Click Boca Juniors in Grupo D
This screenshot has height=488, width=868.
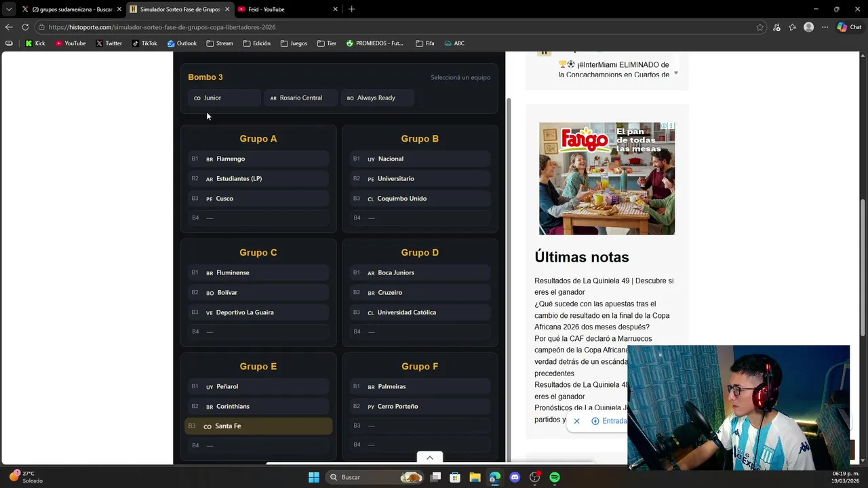tap(420, 272)
